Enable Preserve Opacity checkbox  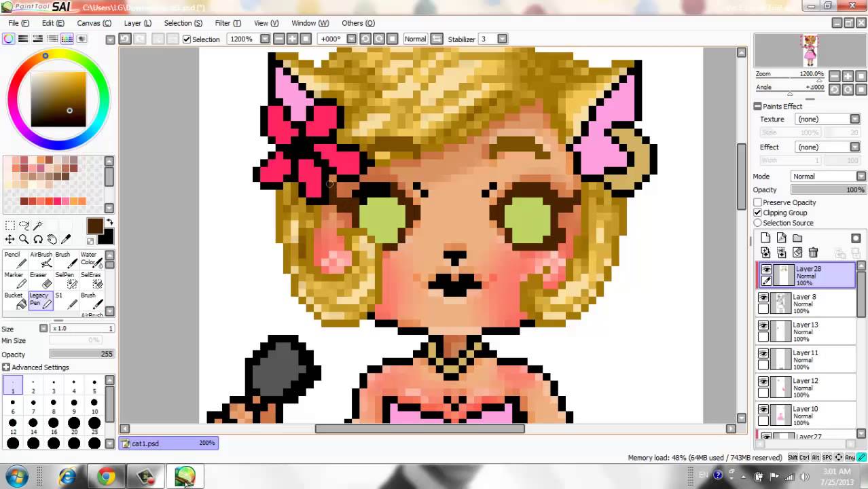coord(757,202)
